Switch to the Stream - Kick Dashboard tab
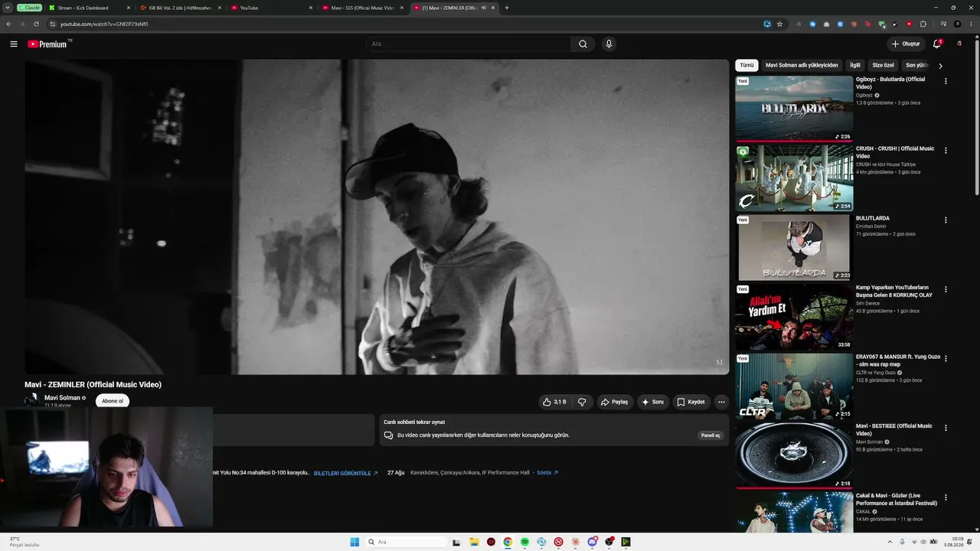Image resolution: width=980 pixels, height=551 pixels. tap(88, 8)
